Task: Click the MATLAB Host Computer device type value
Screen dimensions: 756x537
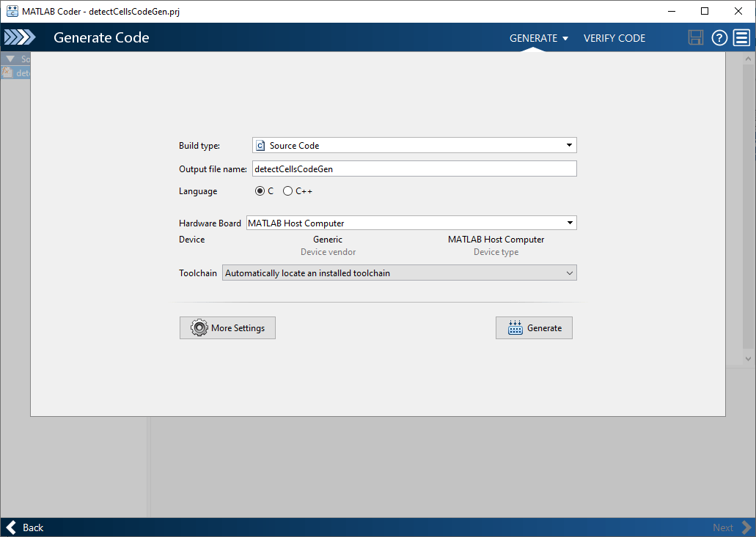Action: coord(496,240)
